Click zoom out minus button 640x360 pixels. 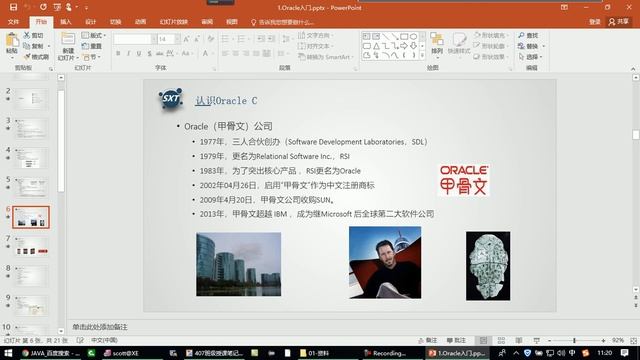pyautogui.click(x=549, y=340)
